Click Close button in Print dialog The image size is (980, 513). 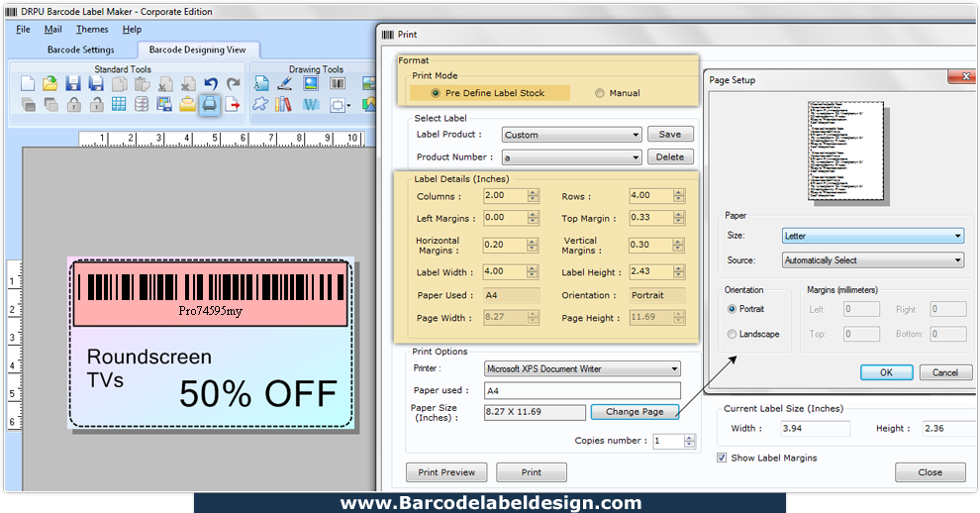coord(930,471)
